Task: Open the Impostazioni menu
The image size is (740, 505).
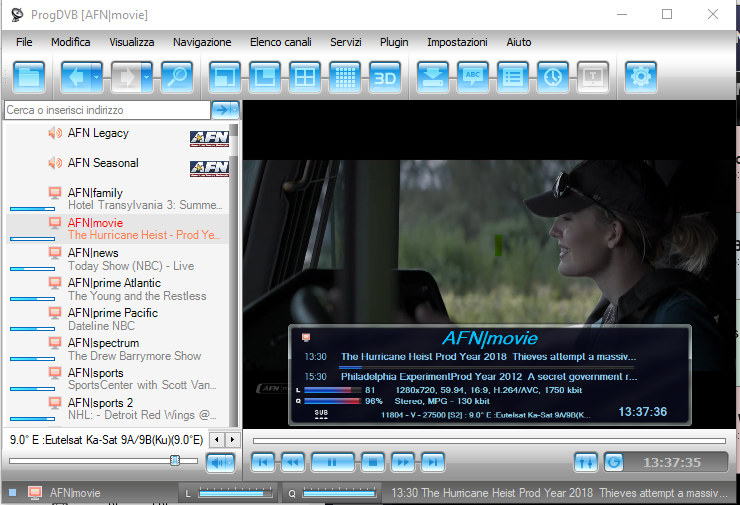Action: [457, 42]
